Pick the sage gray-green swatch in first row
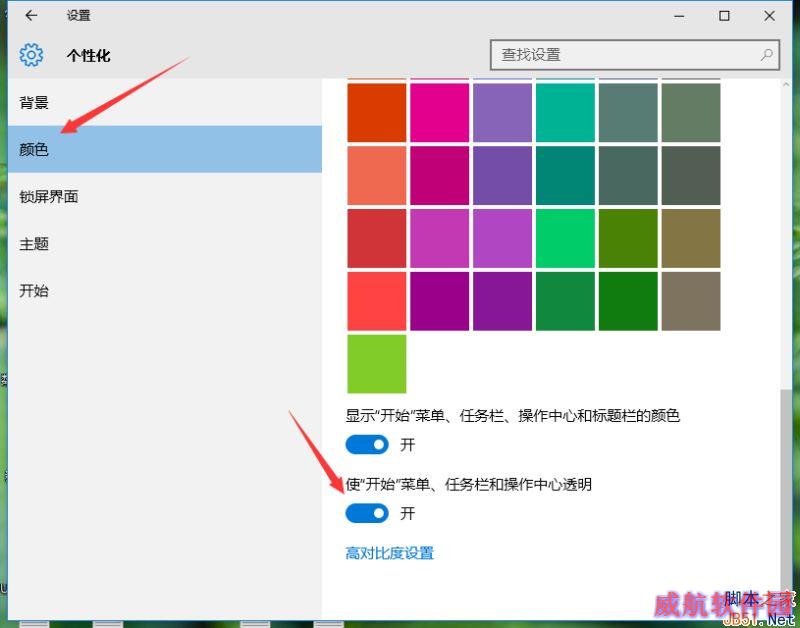This screenshot has width=800, height=628. [691, 113]
